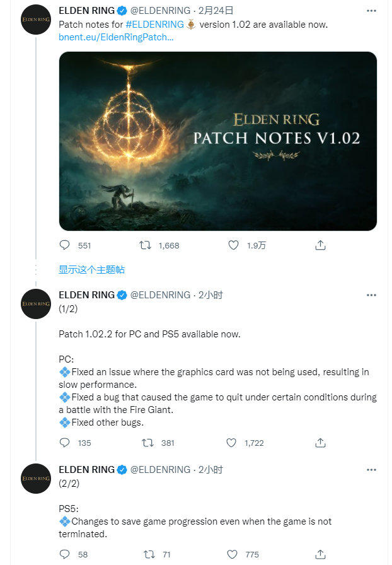392x565 pixels.
Task: Share the version 1.02 patch notes tweet
Action: pos(320,245)
